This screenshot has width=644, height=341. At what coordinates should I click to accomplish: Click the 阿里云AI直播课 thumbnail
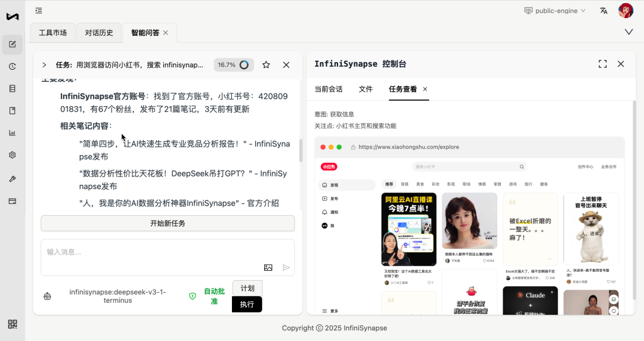[x=408, y=230]
